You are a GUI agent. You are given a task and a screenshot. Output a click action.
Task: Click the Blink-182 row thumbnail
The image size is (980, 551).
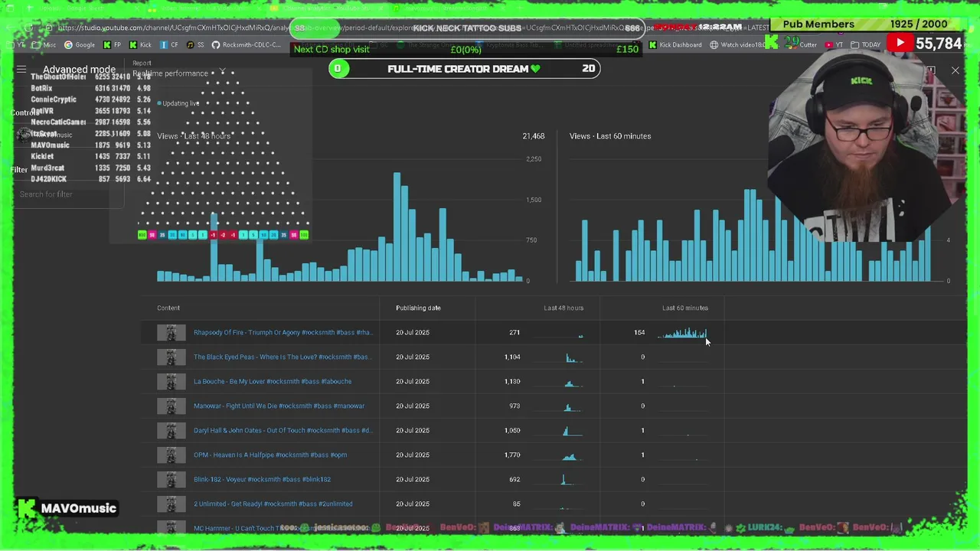click(x=171, y=479)
